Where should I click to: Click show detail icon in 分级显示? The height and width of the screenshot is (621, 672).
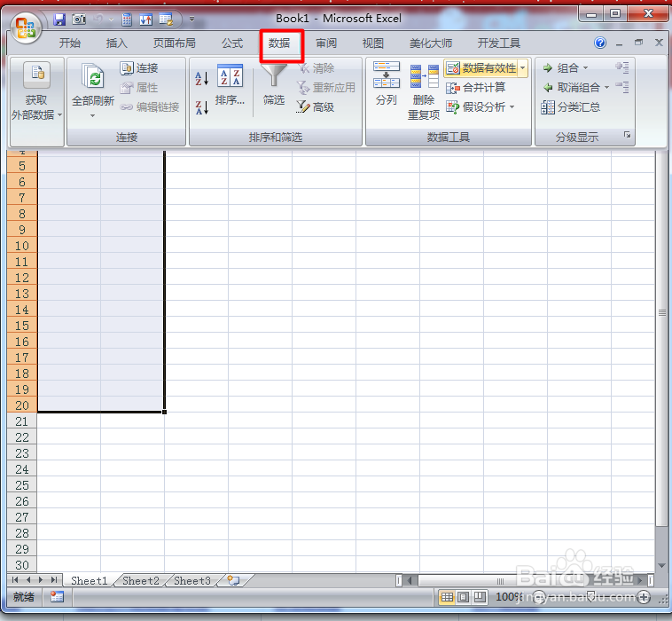(621, 67)
